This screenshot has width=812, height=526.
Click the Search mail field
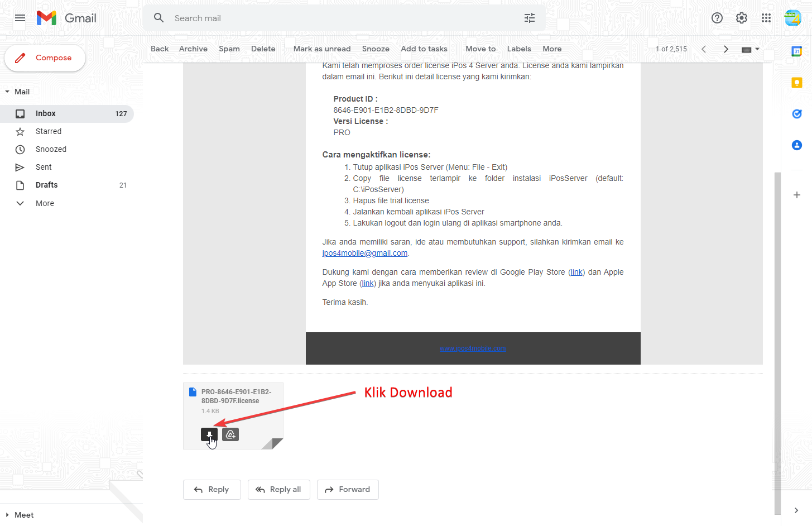pyautogui.click(x=344, y=18)
